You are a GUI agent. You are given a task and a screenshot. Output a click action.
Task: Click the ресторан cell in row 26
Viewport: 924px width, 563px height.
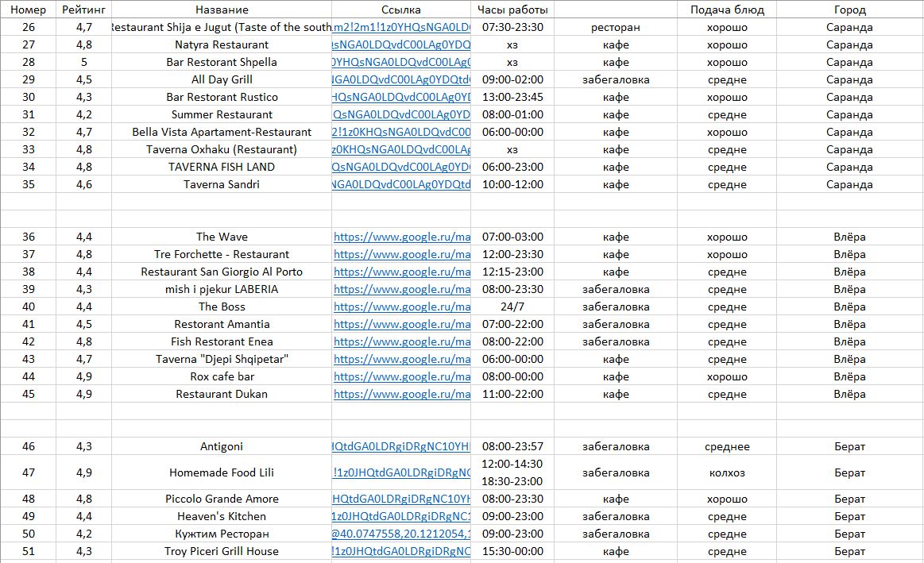[x=616, y=27]
